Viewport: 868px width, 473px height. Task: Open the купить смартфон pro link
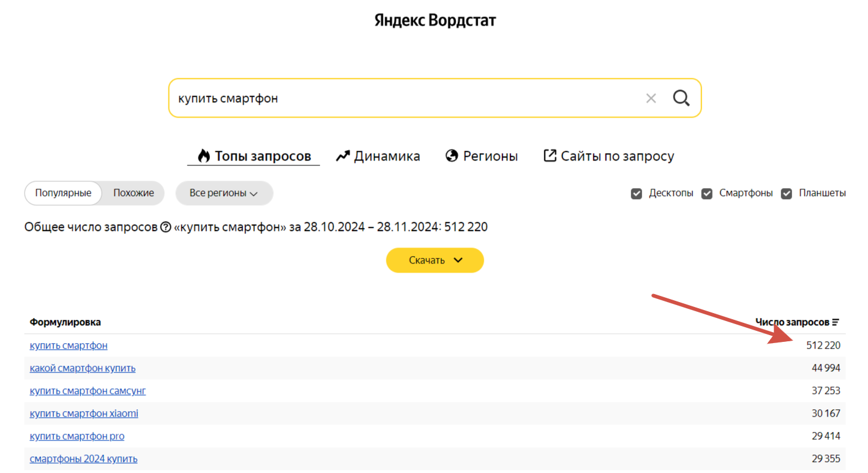click(x=77, y=436)
